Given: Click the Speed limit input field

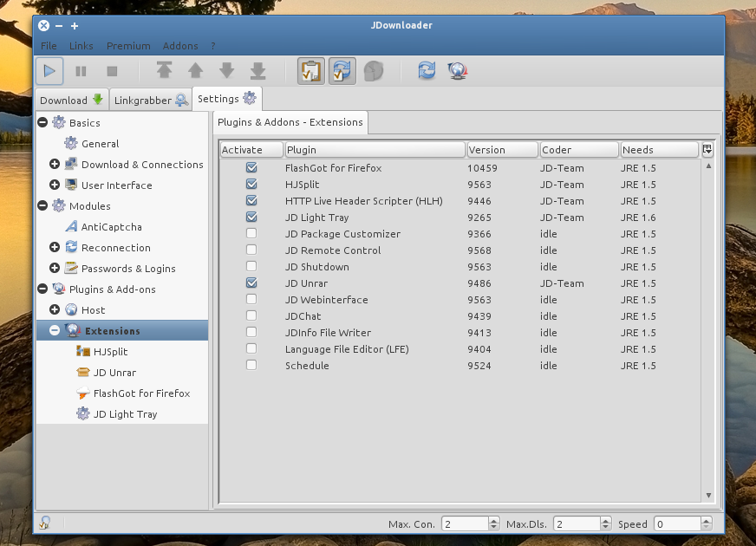Looking at the screenshot, I should 677,523.
